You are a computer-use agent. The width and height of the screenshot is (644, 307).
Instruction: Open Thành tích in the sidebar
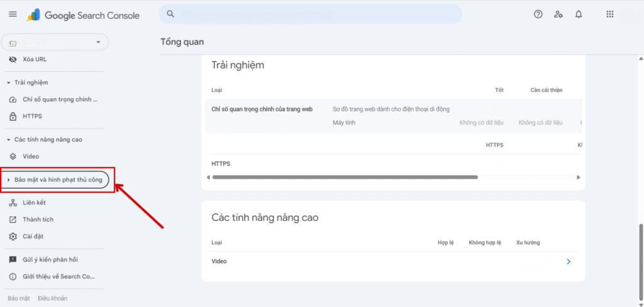click(38, 220)
